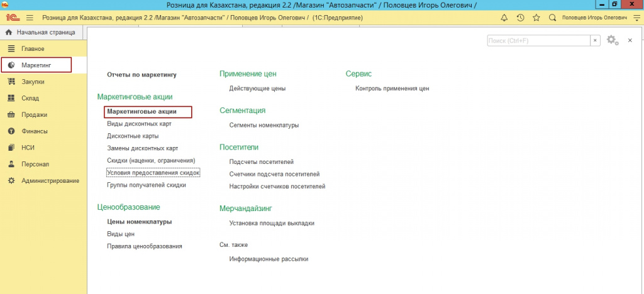Click the Посетители group heading

[x=239, y=147]
